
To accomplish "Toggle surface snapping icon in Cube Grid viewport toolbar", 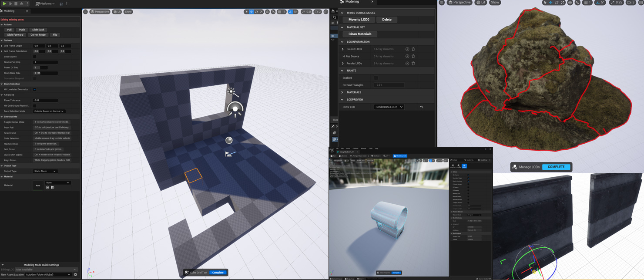I will [273, 12].
